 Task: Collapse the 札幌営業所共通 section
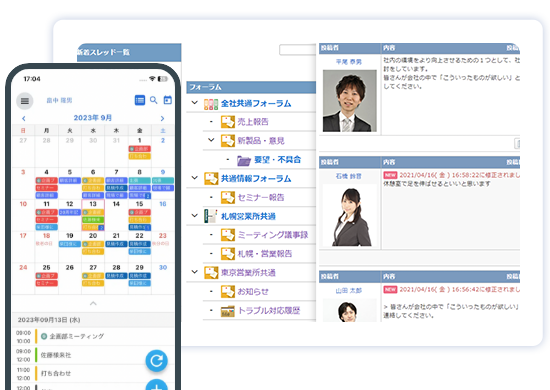[195, 215]
